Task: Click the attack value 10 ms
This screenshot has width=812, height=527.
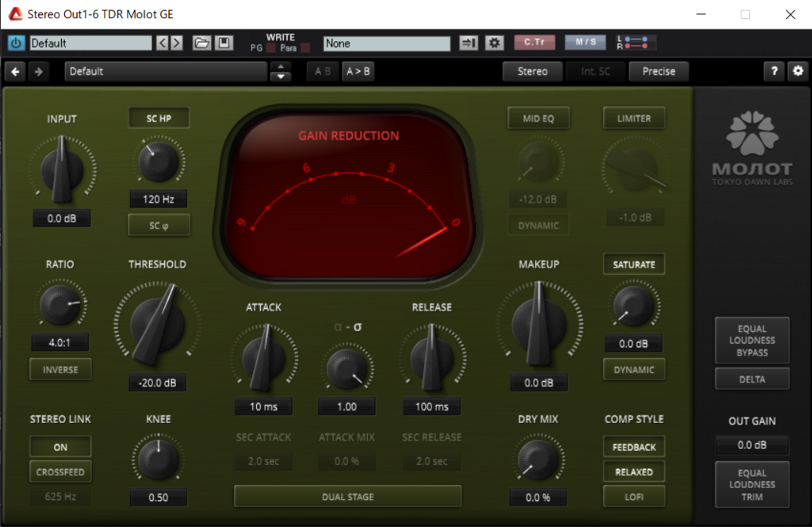Action: click(x=263, y=407)
